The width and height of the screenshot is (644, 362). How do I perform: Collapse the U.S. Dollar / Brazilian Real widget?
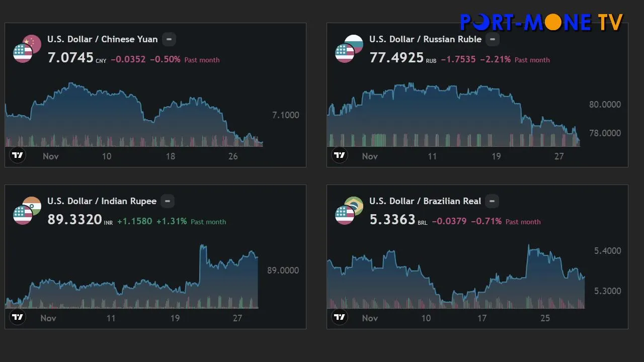pyautogui.click(x=492, y=201)
